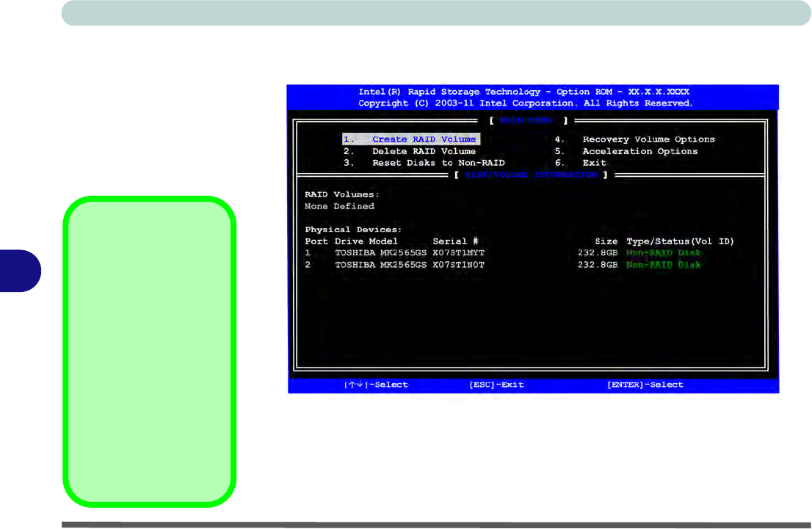Click the up/down arrows Select hint

tap(377, 384)
